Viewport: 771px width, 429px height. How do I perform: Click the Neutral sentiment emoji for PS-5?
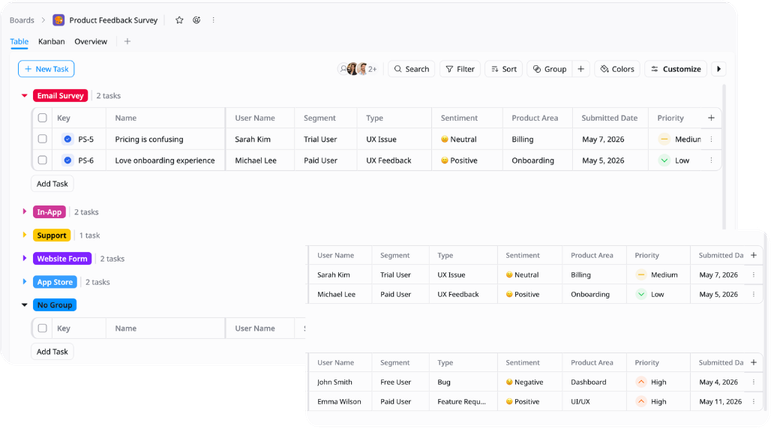point(445,139)
